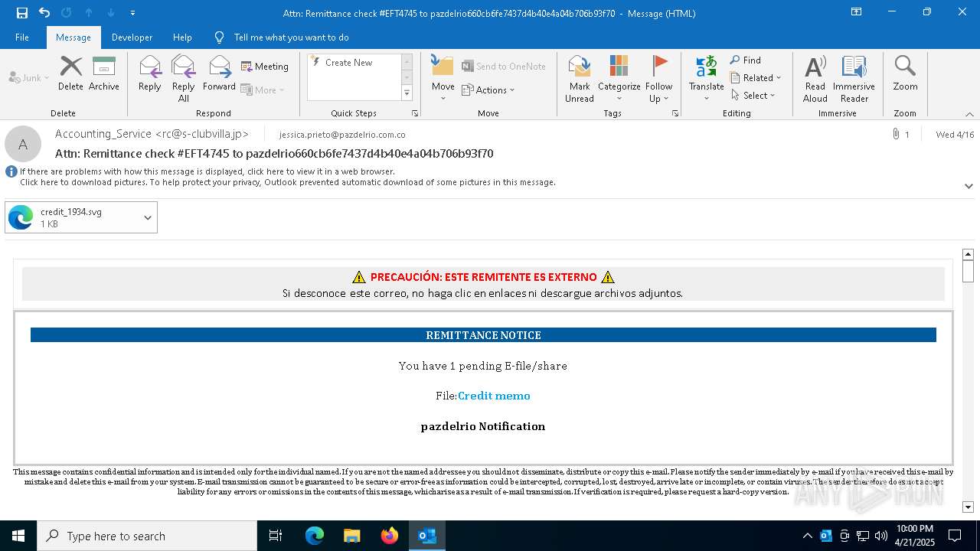
Task: Click the taskbar search box
Action: point(147,536)
